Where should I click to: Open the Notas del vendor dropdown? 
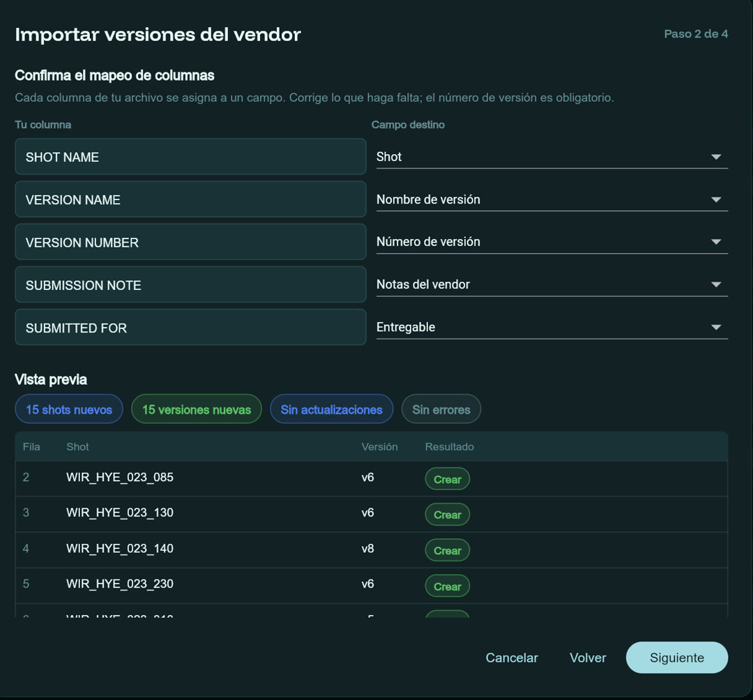pos(552,284)
